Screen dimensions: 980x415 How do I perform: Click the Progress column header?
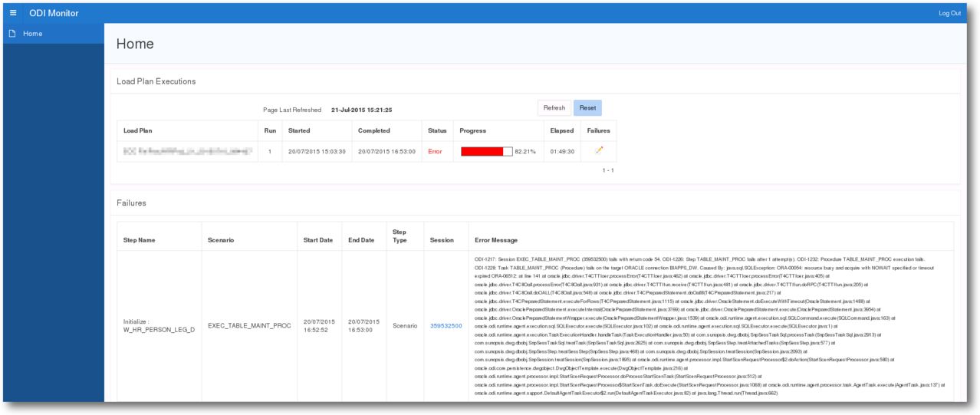click(x=473, y=130)
